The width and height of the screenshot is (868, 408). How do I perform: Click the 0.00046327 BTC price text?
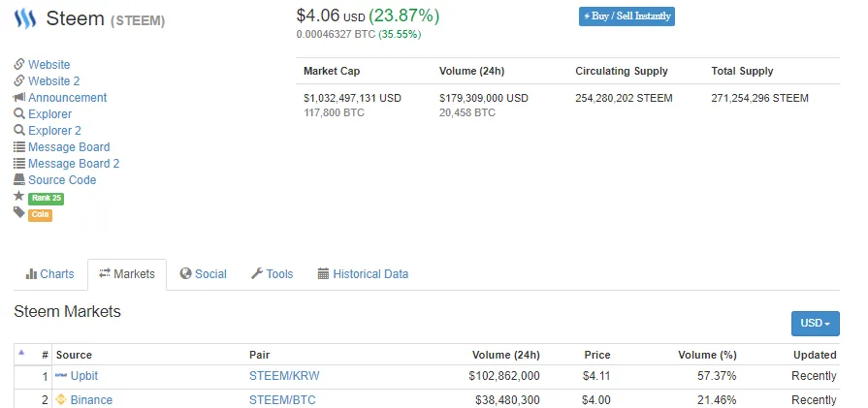pyautogui.click(x=336, y=34)
